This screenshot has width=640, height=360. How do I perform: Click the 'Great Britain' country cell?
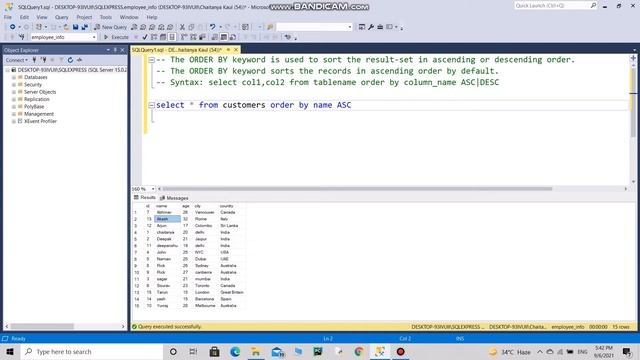tap(232, 292)
